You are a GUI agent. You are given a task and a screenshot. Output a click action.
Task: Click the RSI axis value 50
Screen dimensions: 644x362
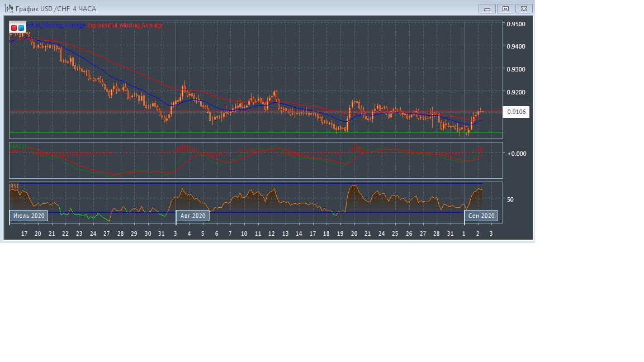coord(510,199)
